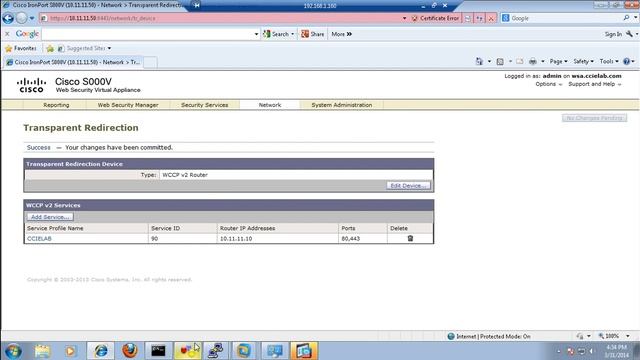Click the Google logo on the toolbar
640x360 pixels.
[27, 34]
